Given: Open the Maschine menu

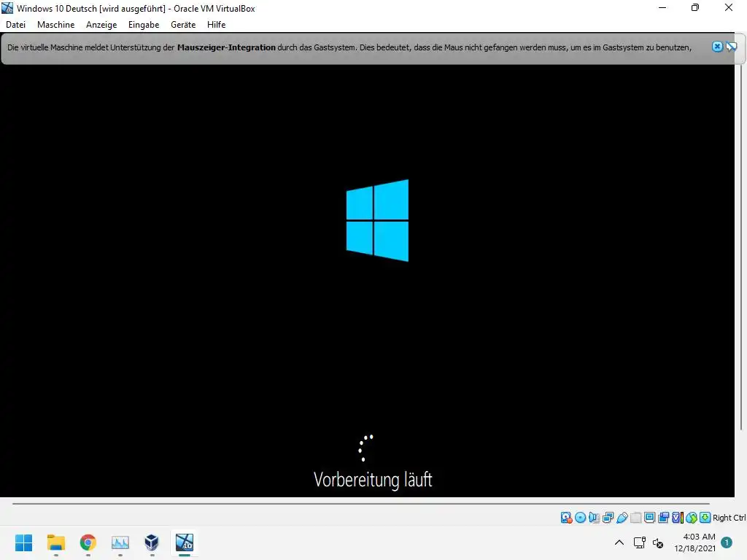Looking at the screenshot, I should (x=55, y=25).
